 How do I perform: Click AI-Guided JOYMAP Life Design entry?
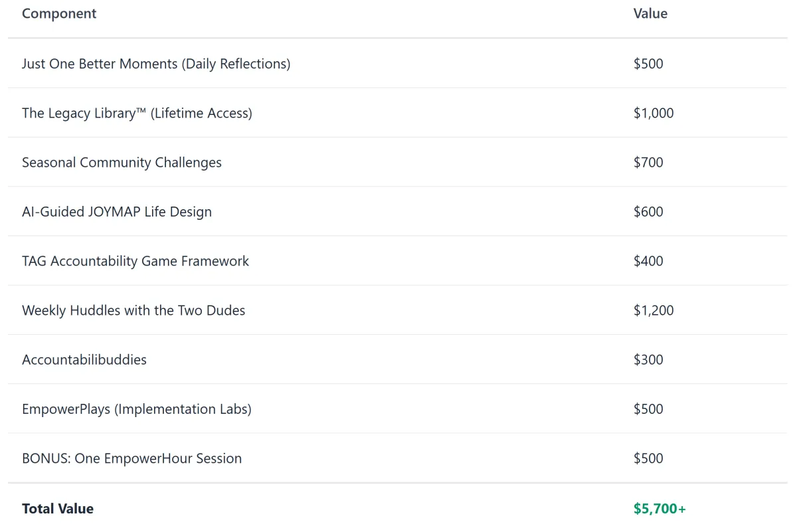click(117, 212)
